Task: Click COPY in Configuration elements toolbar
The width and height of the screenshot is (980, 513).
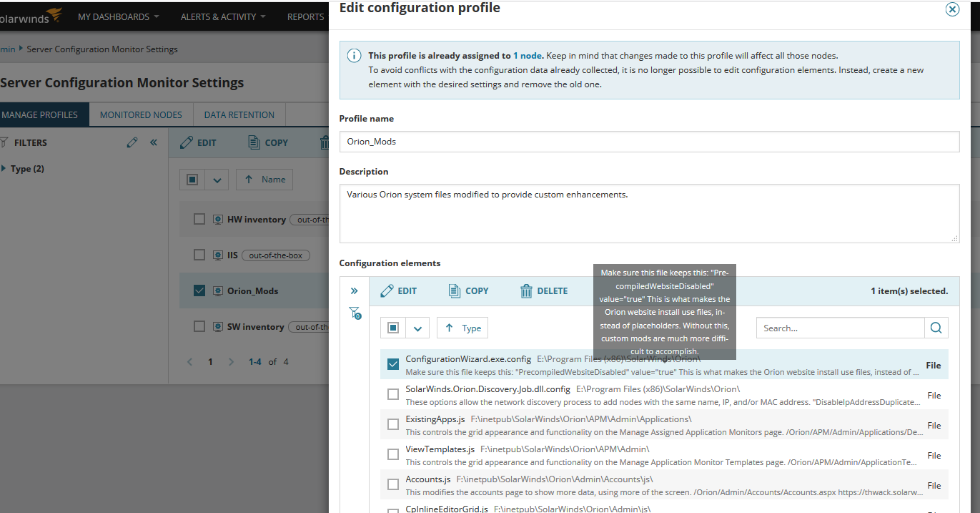Action: click(x=468, y=290)
